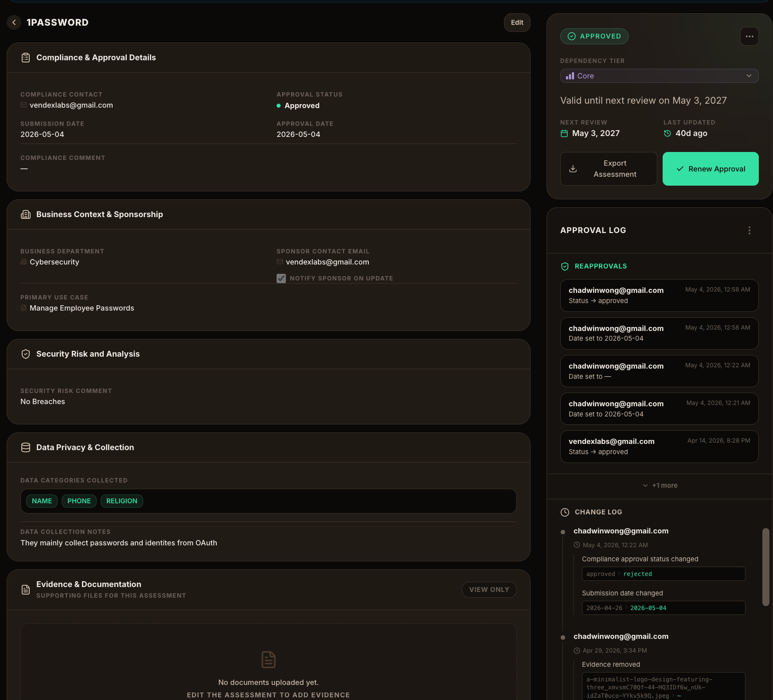Open the three-dot menu beside APPROVED badge
The height and width of the screenshot is (700, 773).
click(750, 36)
